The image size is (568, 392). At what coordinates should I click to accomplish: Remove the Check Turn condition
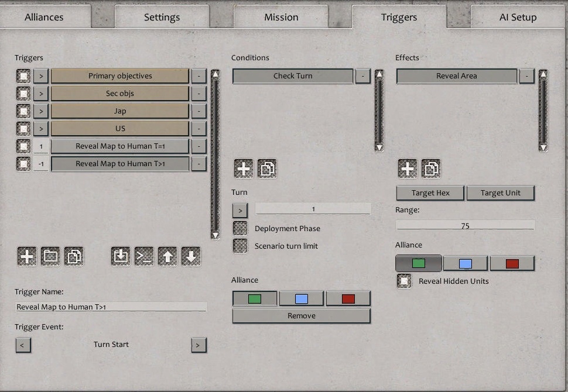pos(362,76)
